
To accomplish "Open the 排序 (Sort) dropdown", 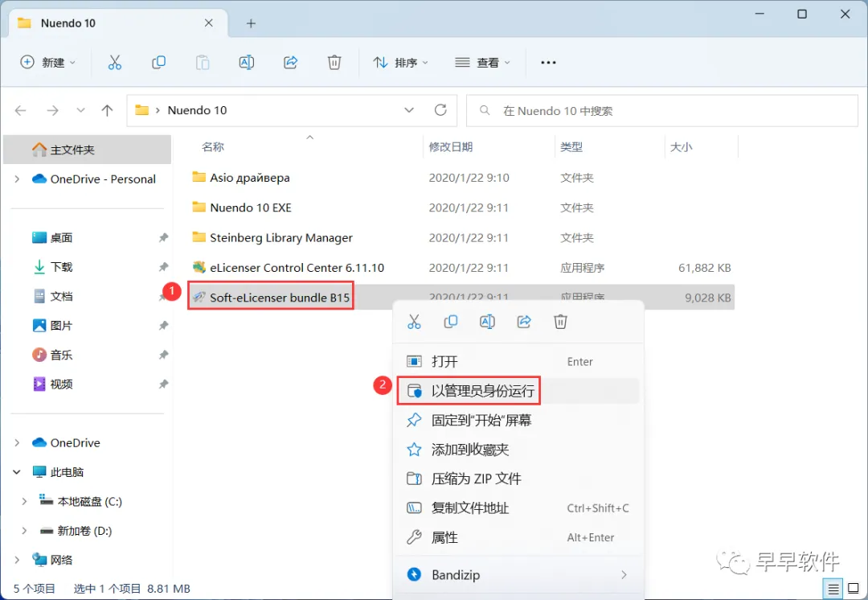I will tap(400, 63).
